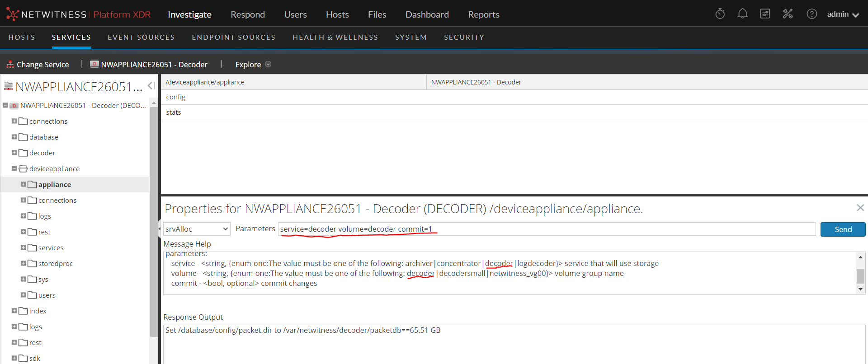Open the notifications bell icon

[742, 14]
